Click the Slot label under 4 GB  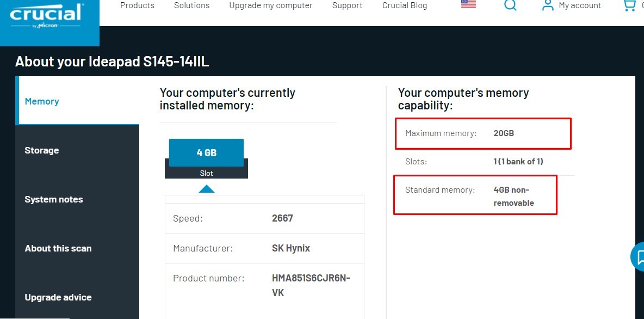(207, 173)
